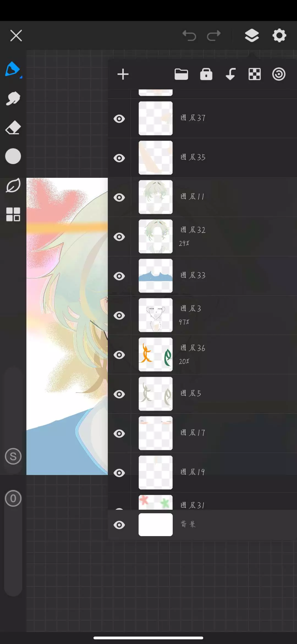Open settings gear
The height and width of the screenshot is (644, 297).
pyautogui.click(x=279, y=36)
